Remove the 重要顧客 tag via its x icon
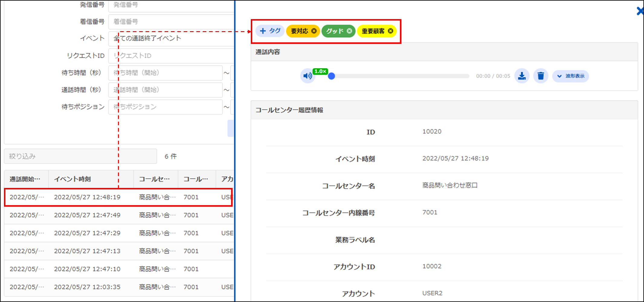Image resolution: width=644 pixels, height=302 pixels. [x=391, y=31]
